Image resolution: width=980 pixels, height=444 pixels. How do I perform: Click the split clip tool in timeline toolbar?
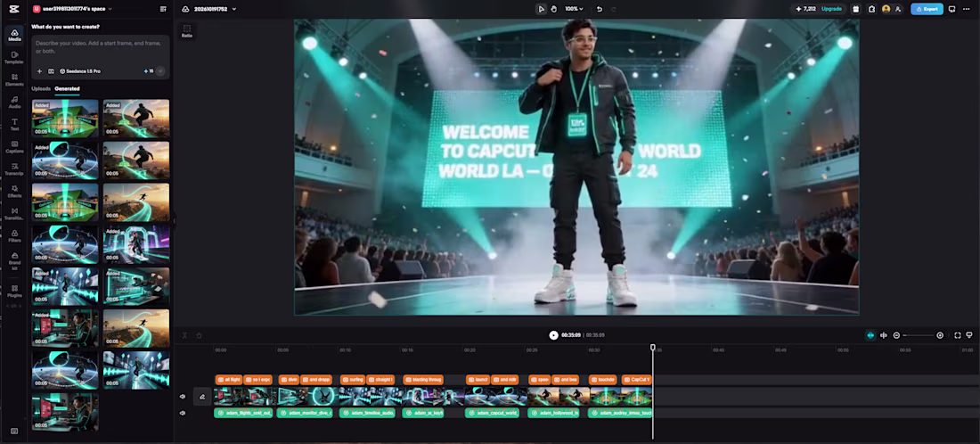[x=185, y=335]
